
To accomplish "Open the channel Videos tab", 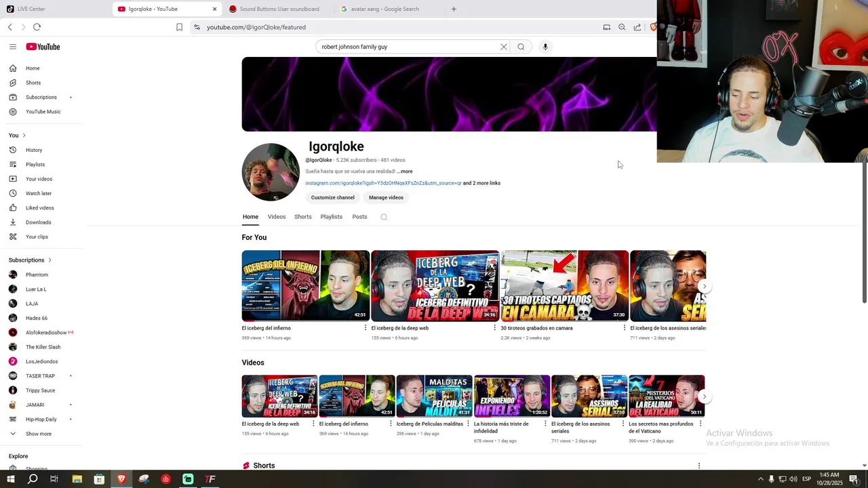I will 277,217.
